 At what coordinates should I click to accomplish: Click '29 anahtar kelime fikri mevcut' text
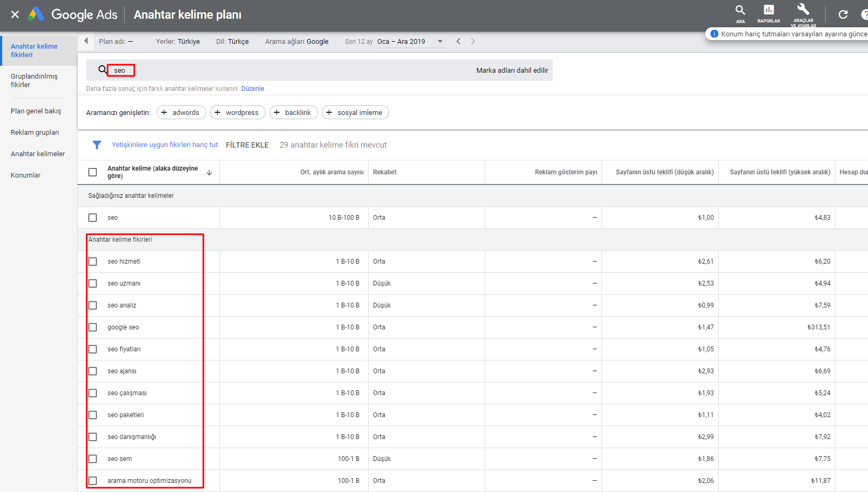(x=333, y=145)
